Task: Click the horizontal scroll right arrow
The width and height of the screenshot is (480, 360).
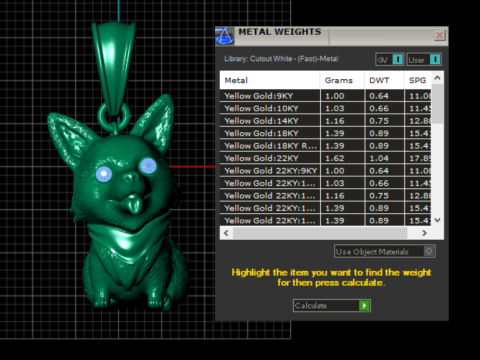Action: pos(424,233)
